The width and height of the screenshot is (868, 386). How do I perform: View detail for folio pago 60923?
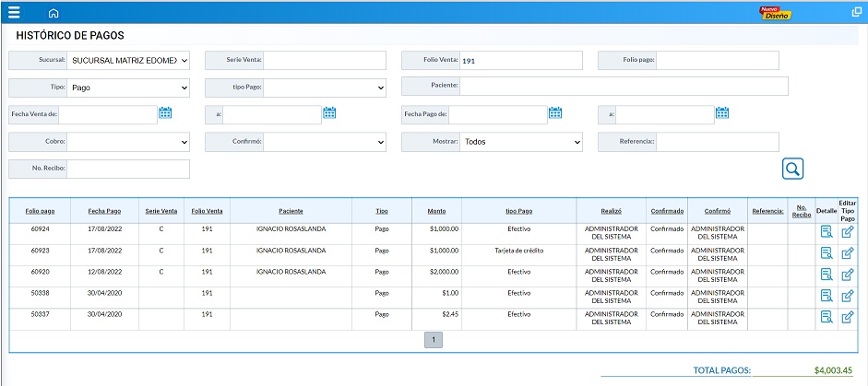pos(826,253)
